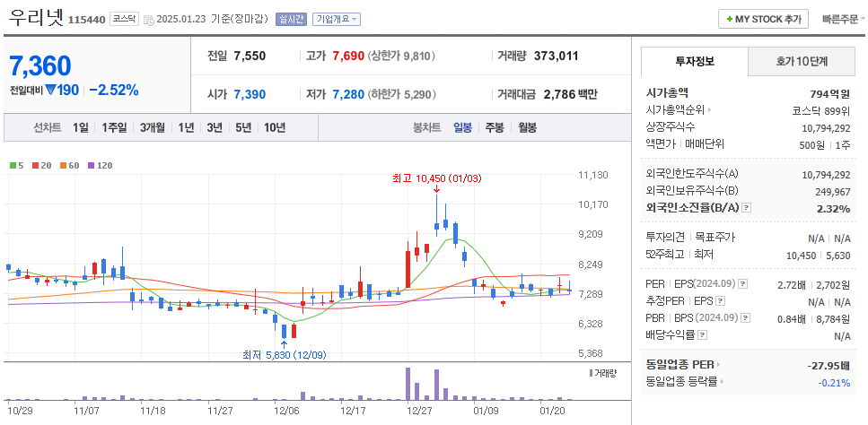Click the 실시간 badge

pyautogui.click(x=291, y=19)
